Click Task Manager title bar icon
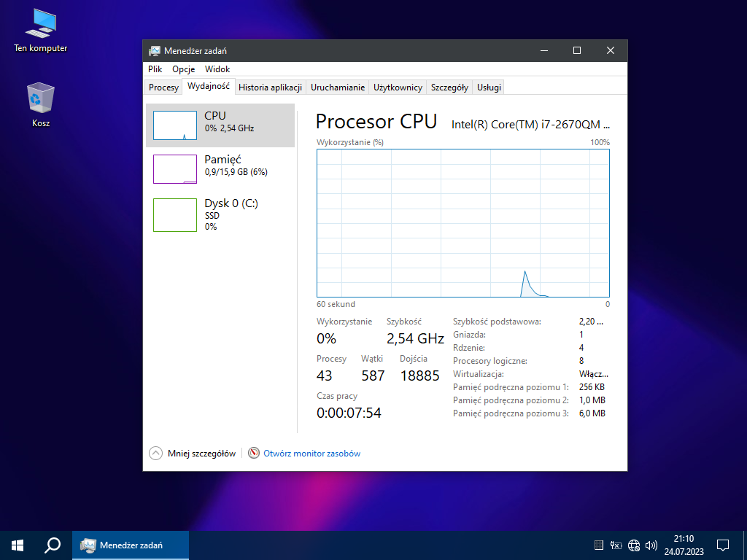The image size is (747, 560). coord(155,51)
